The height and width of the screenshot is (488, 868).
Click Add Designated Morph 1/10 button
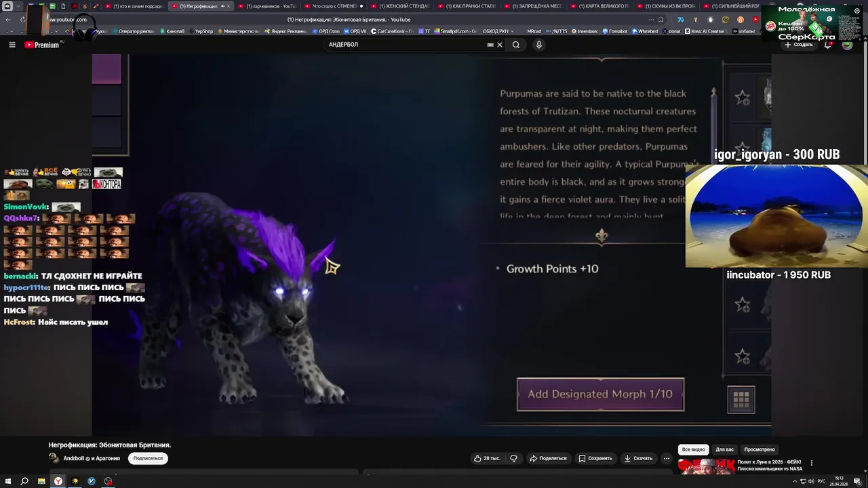tap(601, 394)
